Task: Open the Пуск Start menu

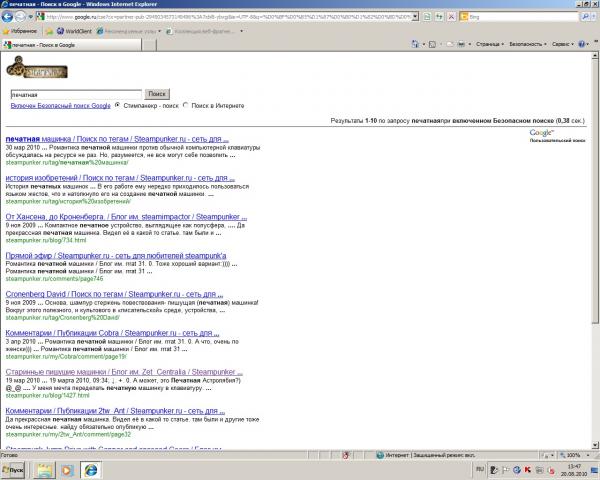Action: tap(13, 470)
